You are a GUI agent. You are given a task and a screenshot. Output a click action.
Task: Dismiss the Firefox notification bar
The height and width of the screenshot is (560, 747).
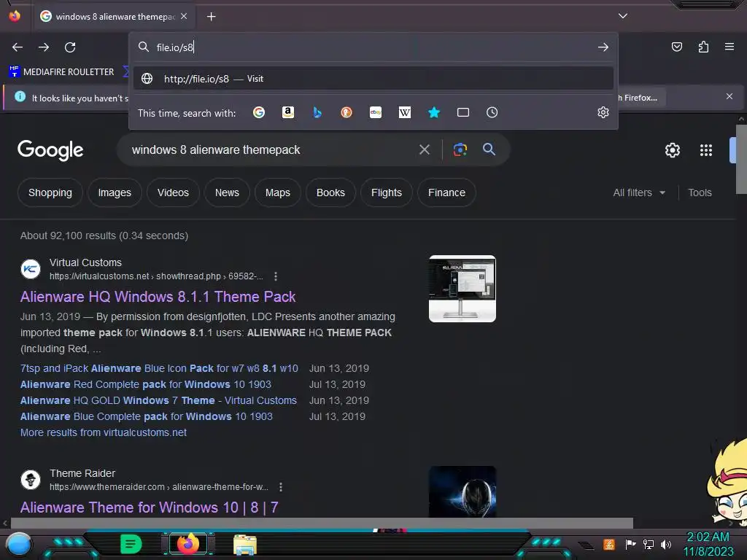729,97
